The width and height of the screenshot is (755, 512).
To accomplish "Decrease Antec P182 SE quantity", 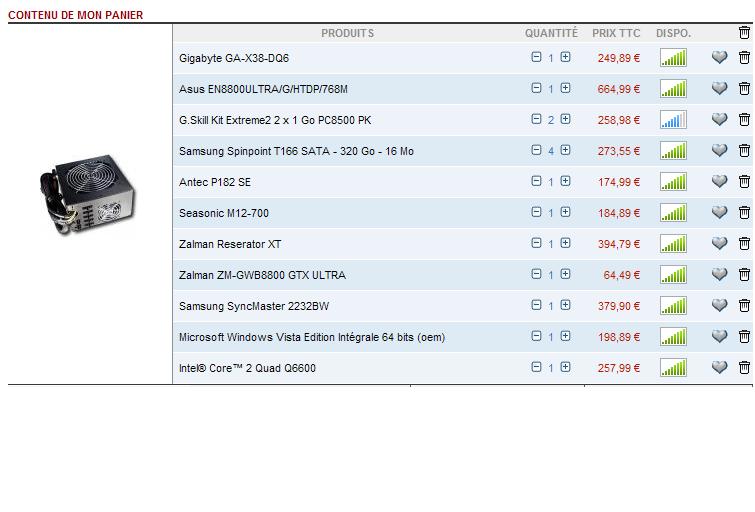I will (536, 181).
